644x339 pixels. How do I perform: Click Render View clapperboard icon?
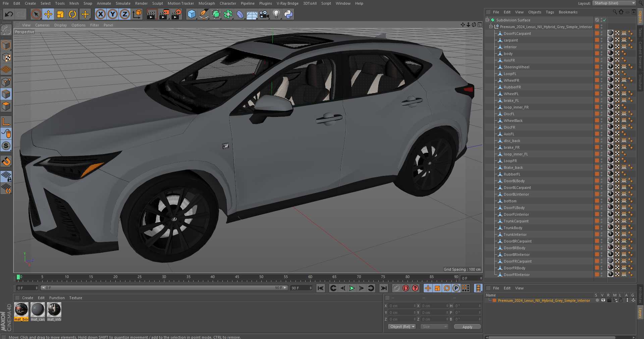(152, 14)
